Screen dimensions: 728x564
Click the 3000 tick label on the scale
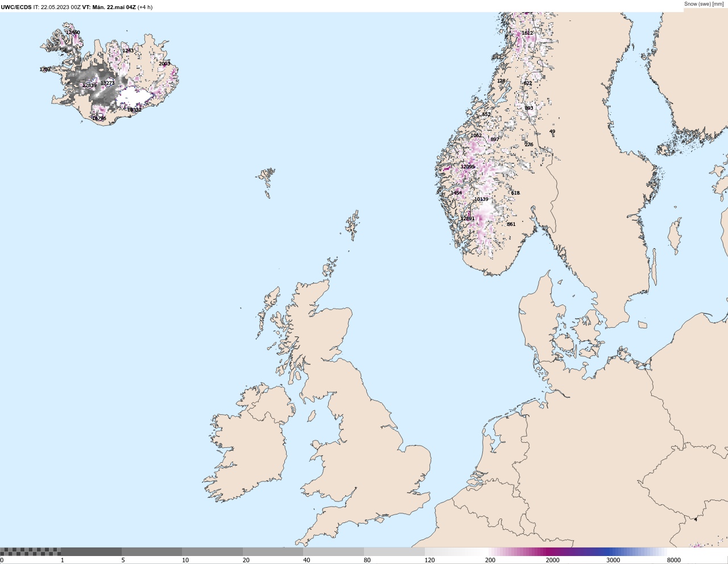613,560
